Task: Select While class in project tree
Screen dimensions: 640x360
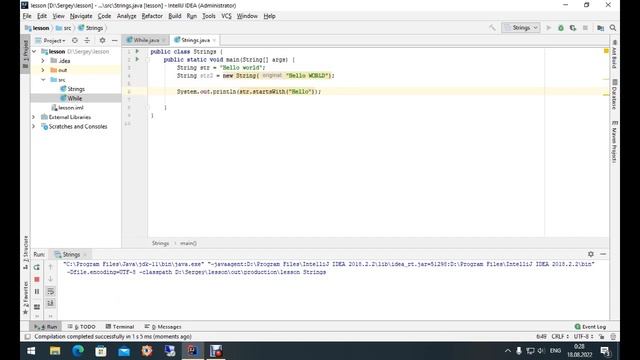Action: pos(71,98)
